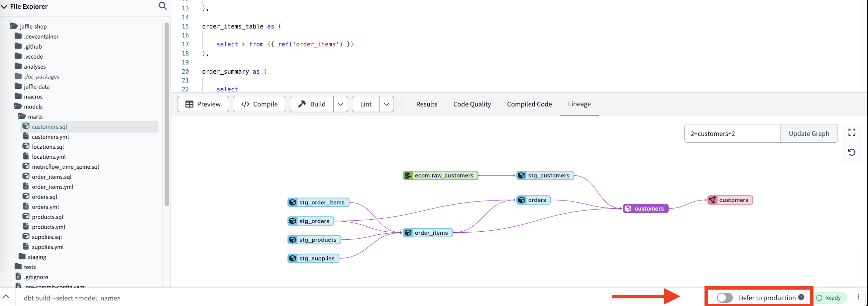Click the Preview button
This screenshot has width=868, height=306.
point(203,104)
